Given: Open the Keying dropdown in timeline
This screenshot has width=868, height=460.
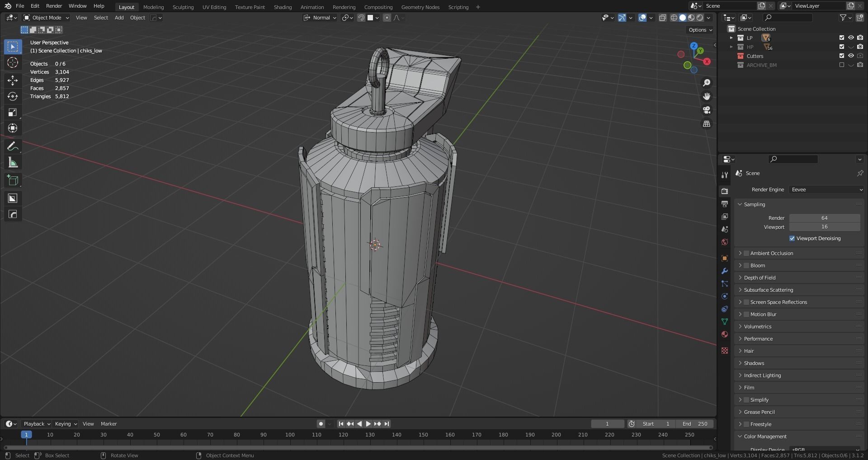Looking at the screenshot, I should click(66, 424).
